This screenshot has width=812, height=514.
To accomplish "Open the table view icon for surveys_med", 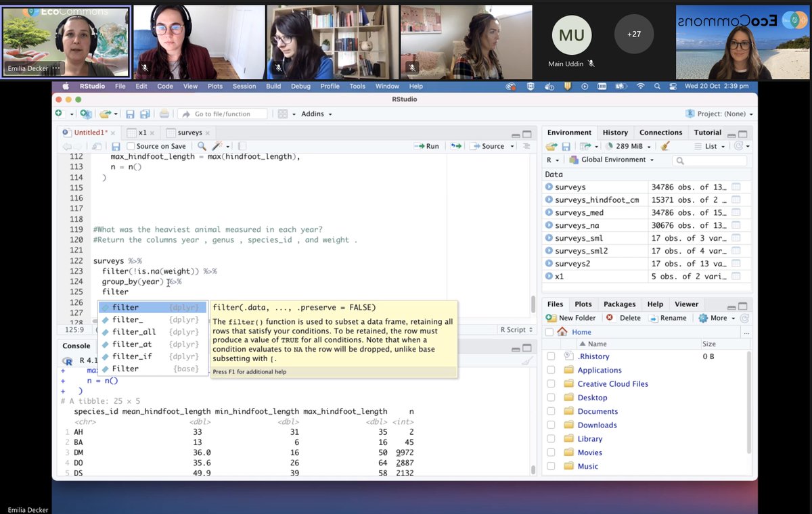I will [x=736, y=212].
